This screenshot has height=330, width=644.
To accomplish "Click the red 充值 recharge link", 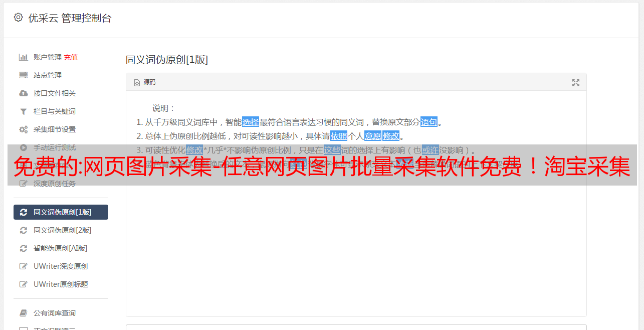I will click(71, 57).
